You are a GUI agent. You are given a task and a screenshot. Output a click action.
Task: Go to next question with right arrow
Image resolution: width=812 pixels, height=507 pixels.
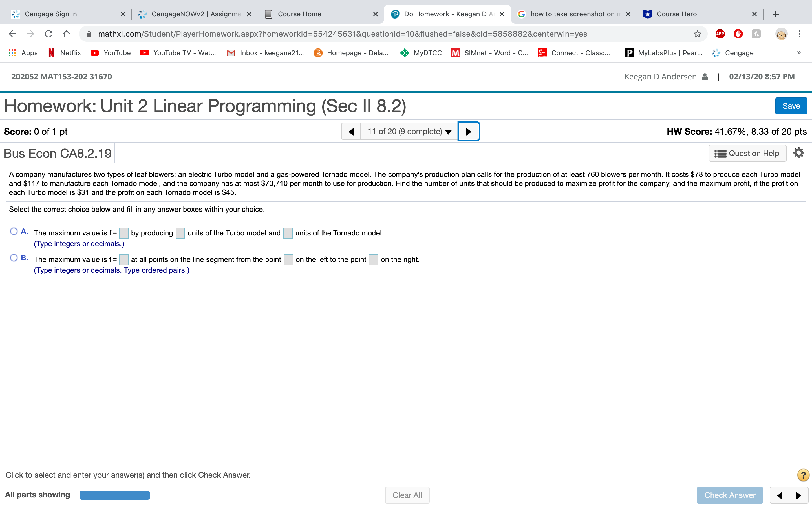tap(468, 132)
